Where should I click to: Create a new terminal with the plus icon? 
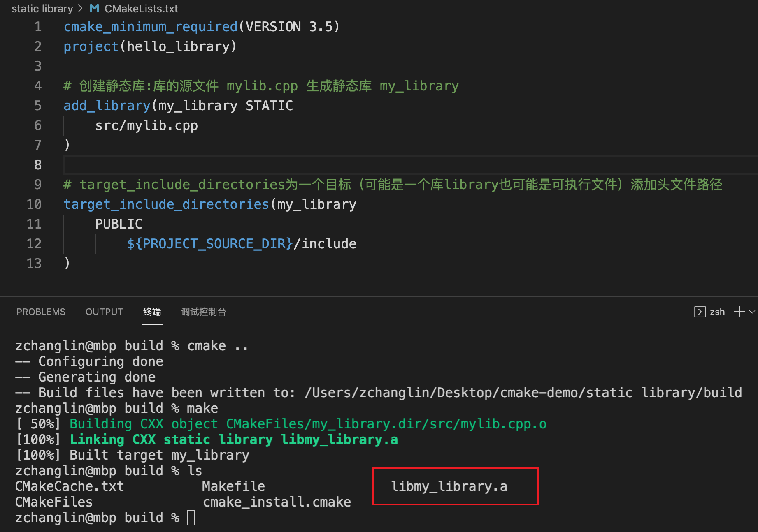tap(739, 312)
